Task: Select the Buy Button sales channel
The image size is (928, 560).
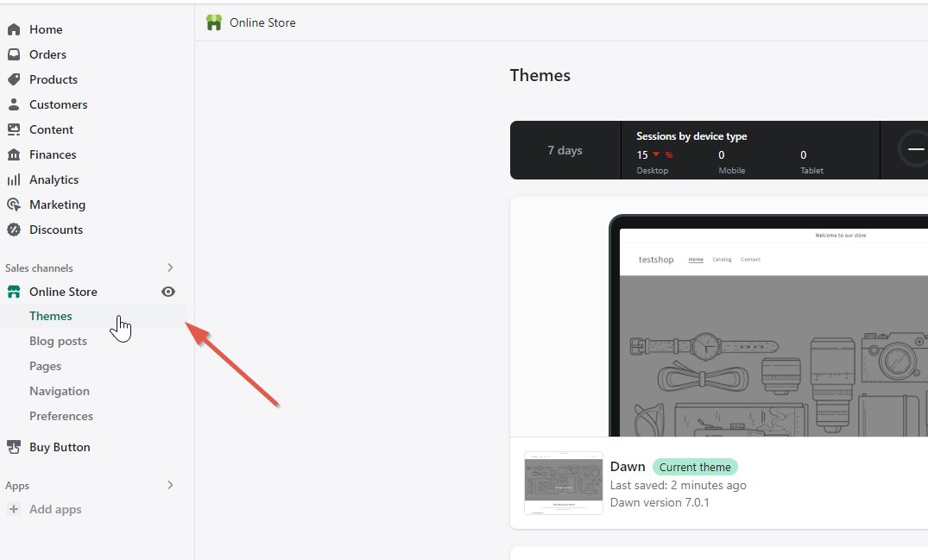Action: point(60,447)
